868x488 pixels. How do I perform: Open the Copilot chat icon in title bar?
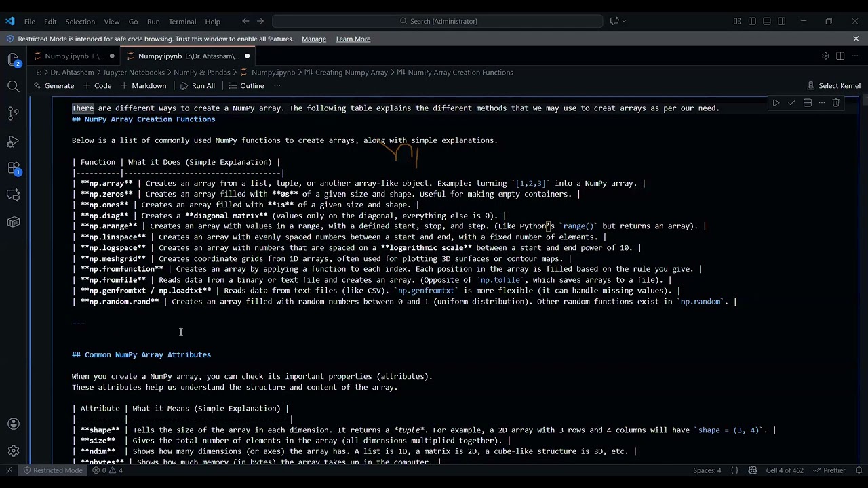click(614, 21)
